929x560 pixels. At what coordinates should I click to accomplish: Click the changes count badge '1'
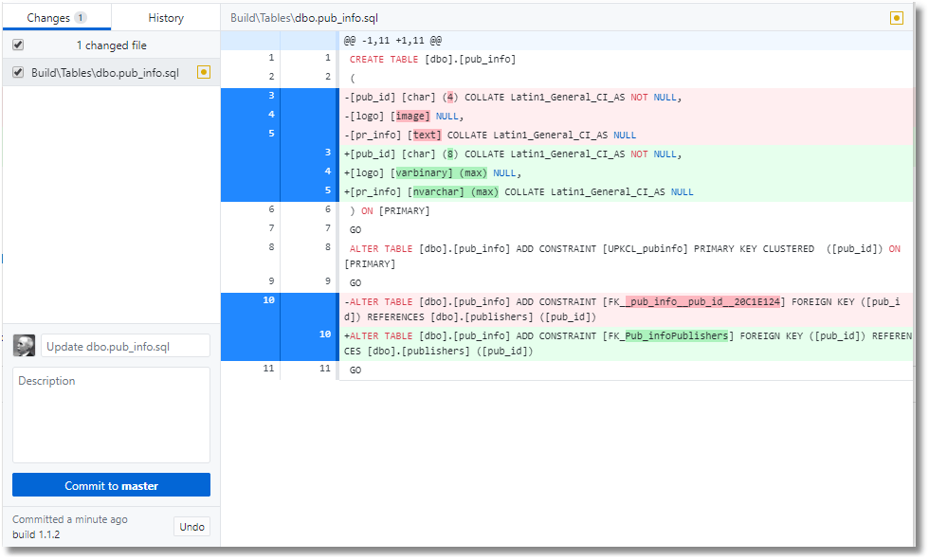coord(80,18)
